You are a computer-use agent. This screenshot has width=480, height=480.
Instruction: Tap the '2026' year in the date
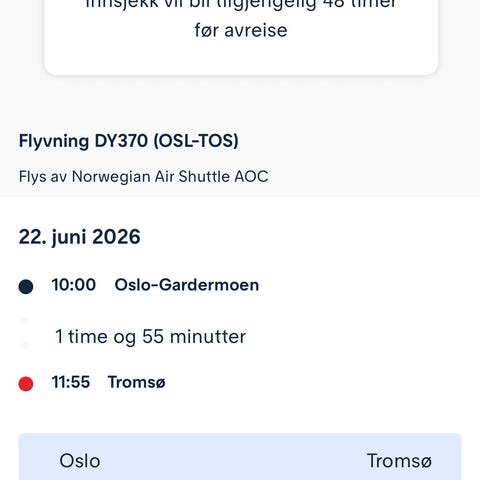(116, 237)
